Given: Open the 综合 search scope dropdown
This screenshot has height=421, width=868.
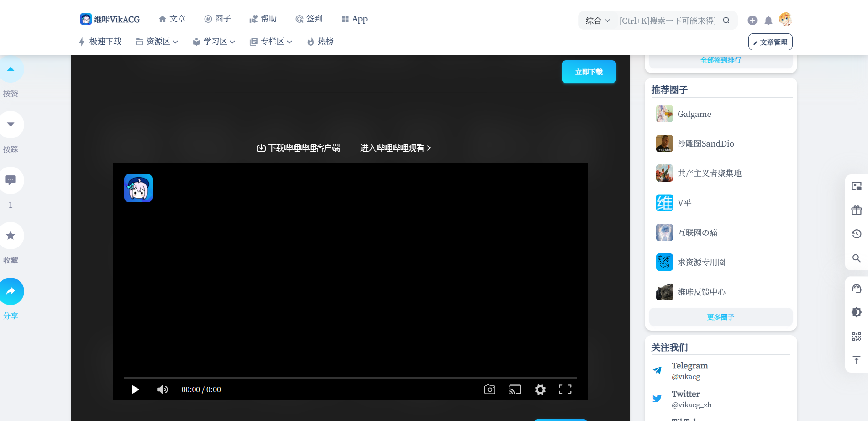Looking at the screenshot, I should pos(596,20).
